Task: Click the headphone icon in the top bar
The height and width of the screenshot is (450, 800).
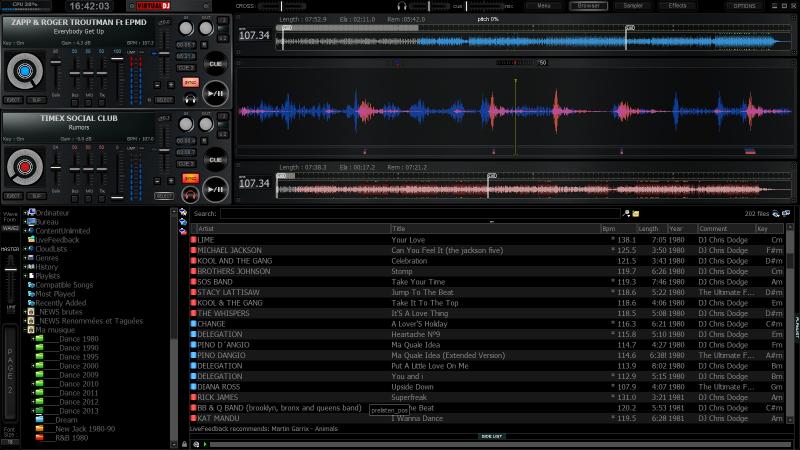Action: (x=402, y=6)
